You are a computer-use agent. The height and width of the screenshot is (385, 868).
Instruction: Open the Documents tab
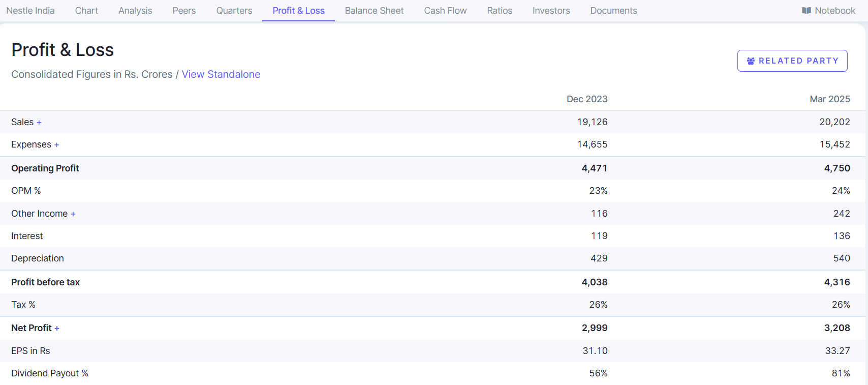[613, 11]
